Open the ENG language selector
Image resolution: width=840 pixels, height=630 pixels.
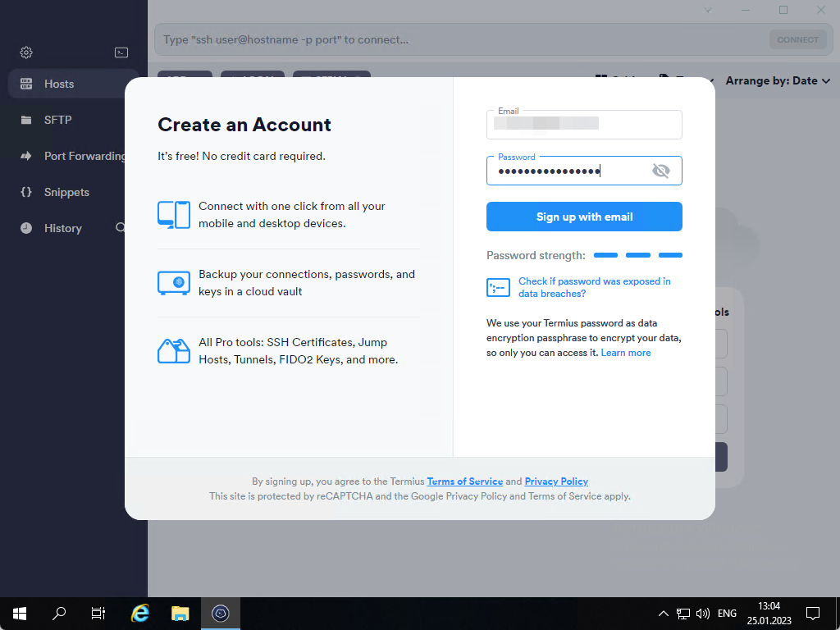click(x=727, y=614)
